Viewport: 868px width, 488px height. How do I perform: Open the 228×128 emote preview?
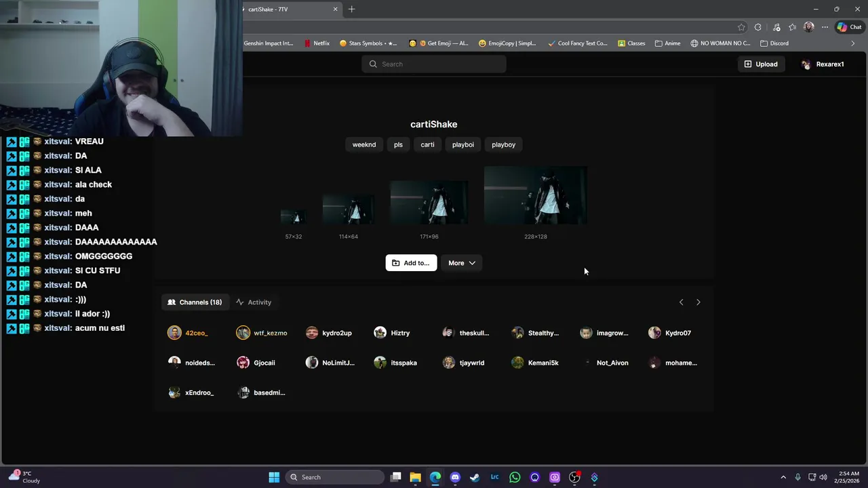(x=536, y=195)
